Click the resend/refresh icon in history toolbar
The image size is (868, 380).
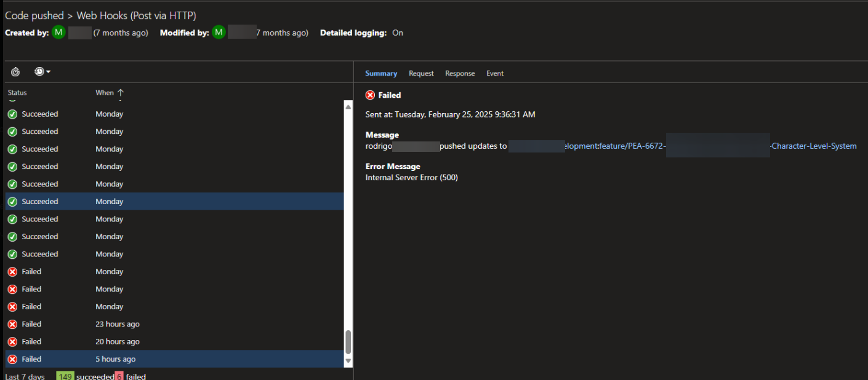(15, 72)
